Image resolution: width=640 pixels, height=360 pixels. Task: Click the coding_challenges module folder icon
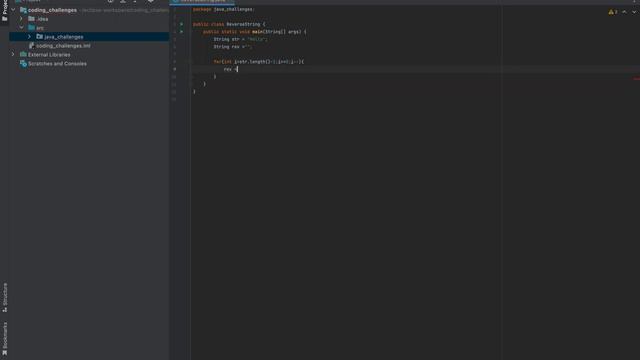click(x=23, y=10)
